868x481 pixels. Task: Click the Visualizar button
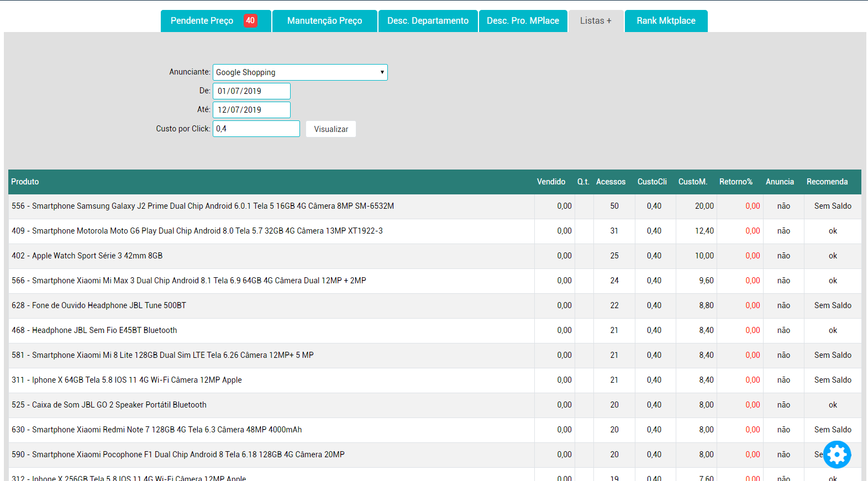coord(331,129)
